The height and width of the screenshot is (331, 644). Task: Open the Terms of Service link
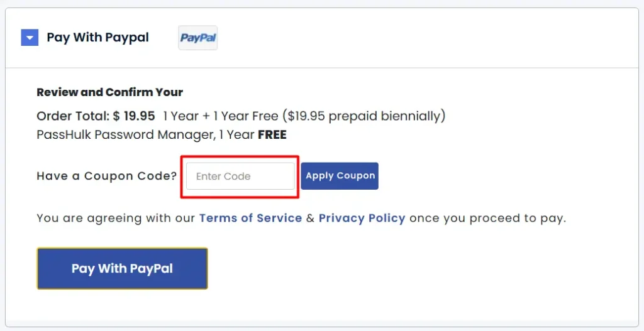click(250, 218)
